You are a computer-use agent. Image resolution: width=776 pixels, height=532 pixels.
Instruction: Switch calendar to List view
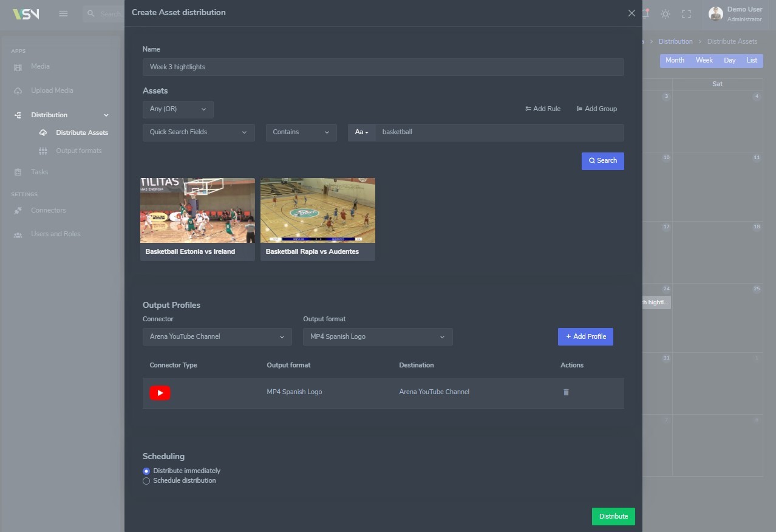[752, 60]
